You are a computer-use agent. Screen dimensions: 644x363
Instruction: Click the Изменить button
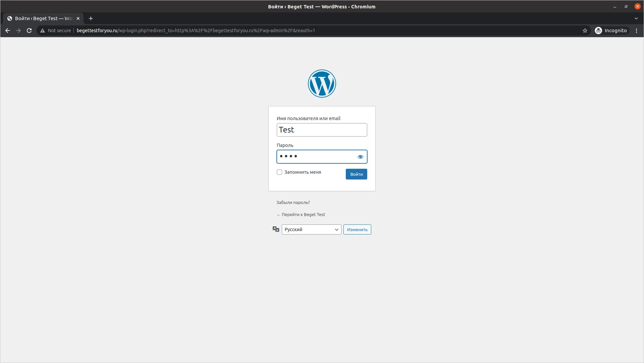coord(357,229)
